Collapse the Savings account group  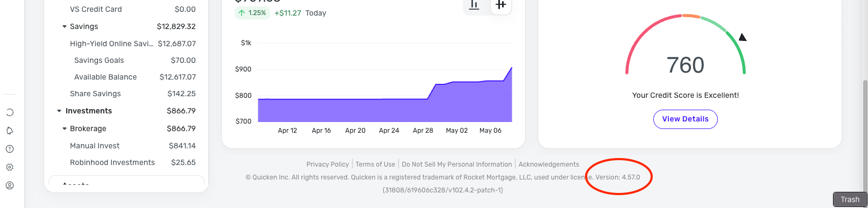65,26
